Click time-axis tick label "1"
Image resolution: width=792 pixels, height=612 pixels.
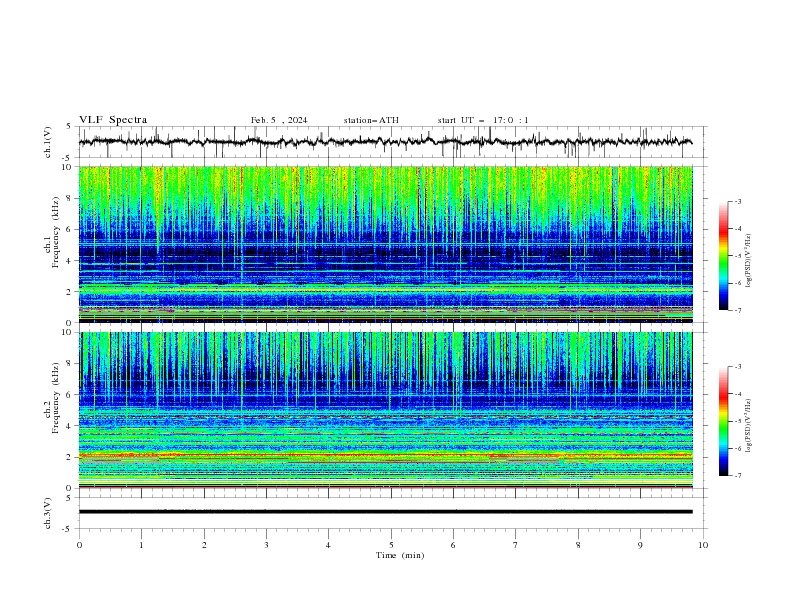coord(141,545)
